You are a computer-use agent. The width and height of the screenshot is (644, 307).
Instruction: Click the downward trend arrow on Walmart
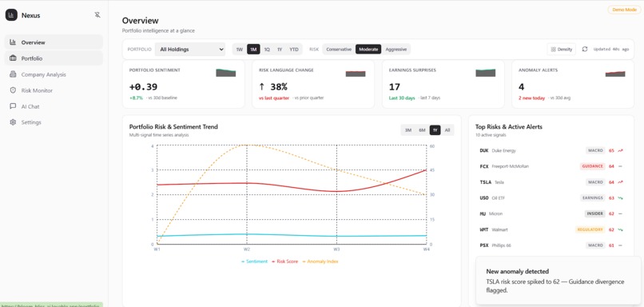pyautogui.click(x=620, y=229)
